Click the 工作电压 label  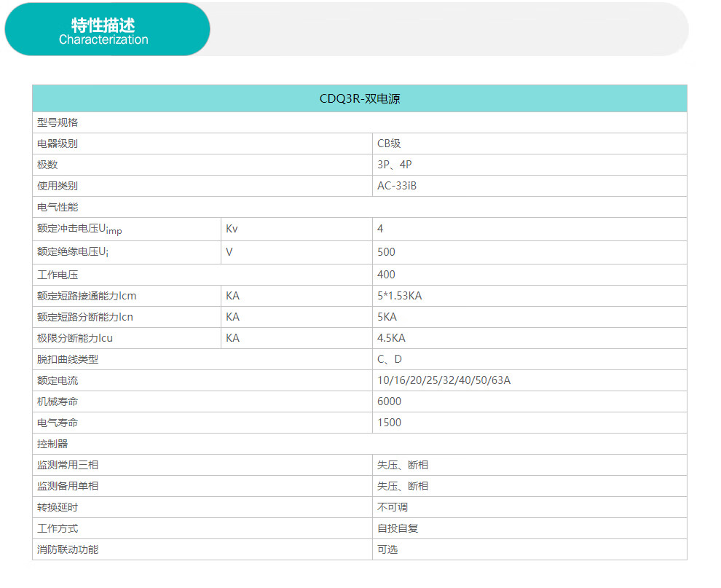[58, 275]
